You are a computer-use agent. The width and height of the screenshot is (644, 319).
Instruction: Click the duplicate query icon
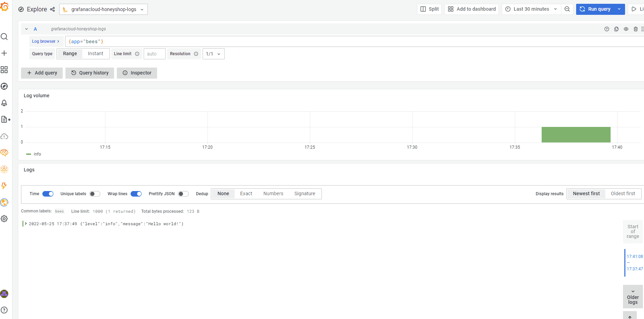(x=616, y=29)
